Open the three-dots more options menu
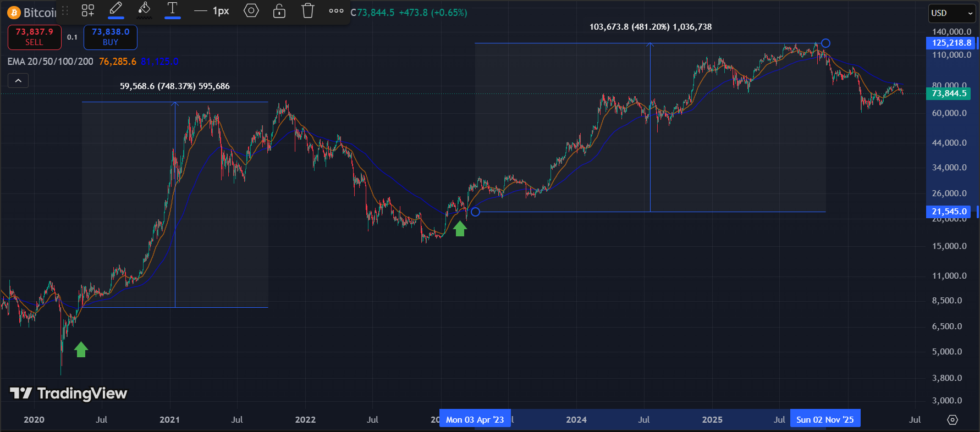Screen dimensions: 980x432 [x=336, y=10]
